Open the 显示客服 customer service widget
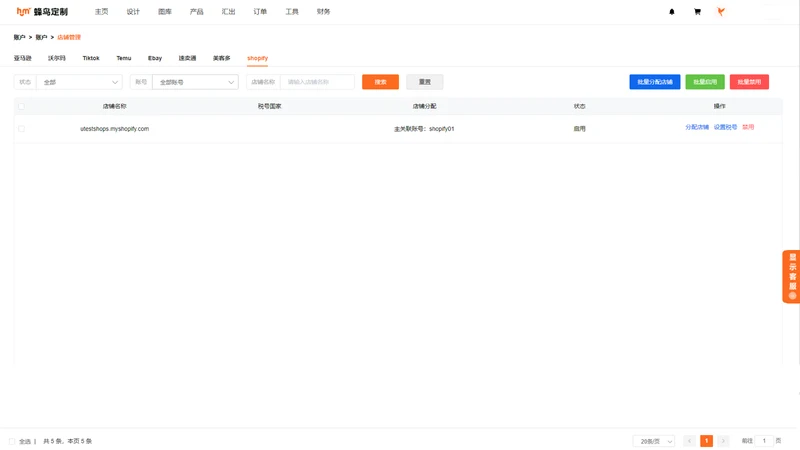Image resolution: width=800 pixels, height=450 pixels. [791, 277]
